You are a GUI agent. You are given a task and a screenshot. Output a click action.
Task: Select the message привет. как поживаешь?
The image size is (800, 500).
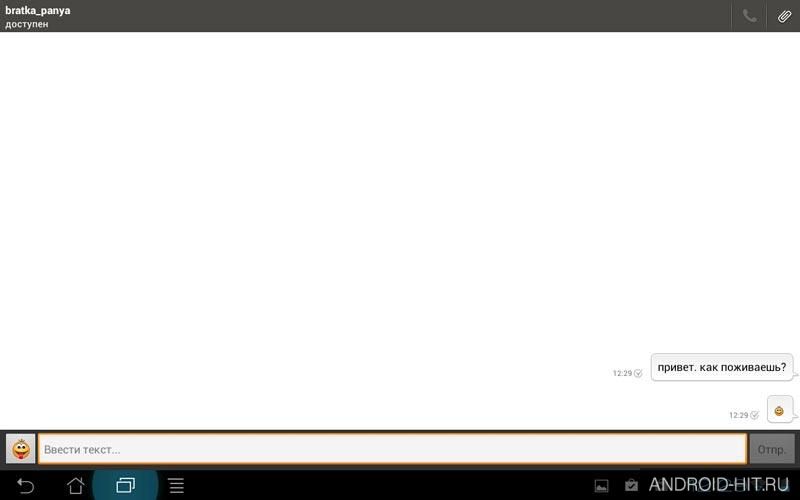[x=721, y=367]
